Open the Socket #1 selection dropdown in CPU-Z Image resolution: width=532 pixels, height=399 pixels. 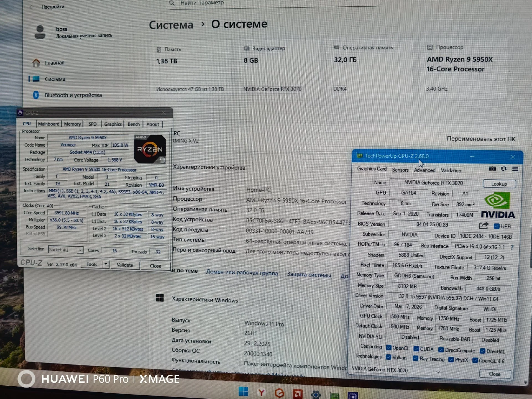pyautogui.click(x=66, y=250)
